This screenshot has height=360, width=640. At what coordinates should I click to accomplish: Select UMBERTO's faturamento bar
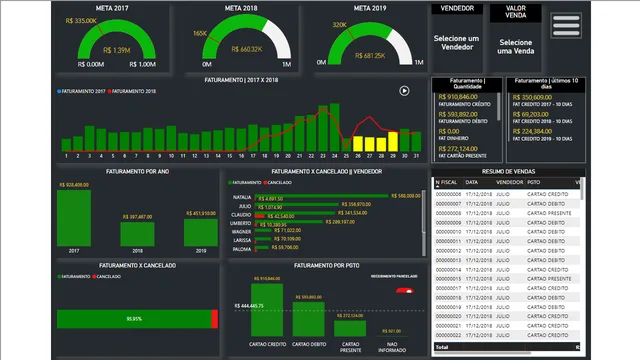pos(289,222)
